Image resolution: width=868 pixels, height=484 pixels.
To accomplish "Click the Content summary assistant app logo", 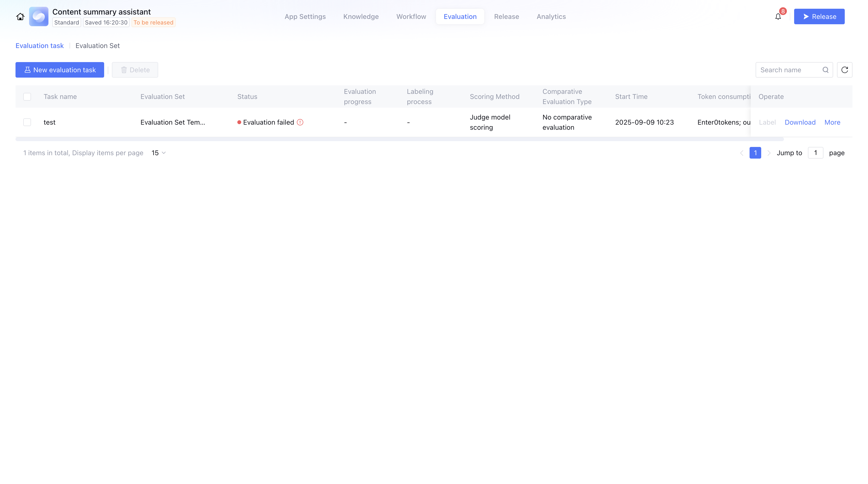I will pos(39,16).
